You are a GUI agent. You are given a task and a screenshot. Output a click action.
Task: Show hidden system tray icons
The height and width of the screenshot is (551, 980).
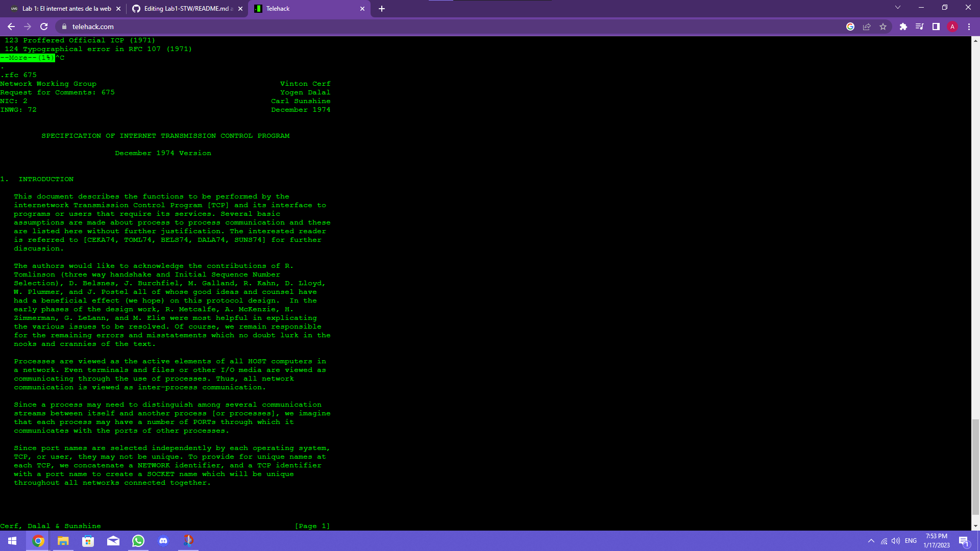pos(871,541)
